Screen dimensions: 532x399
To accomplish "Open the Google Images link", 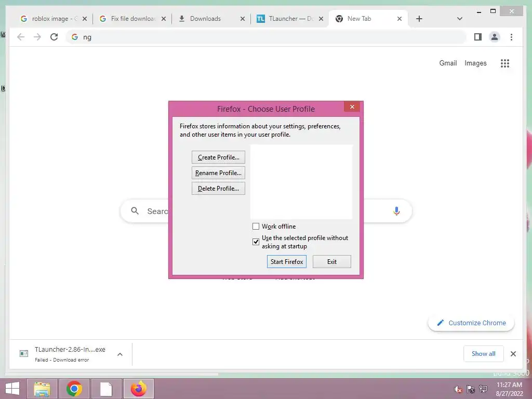I will 475,63.
